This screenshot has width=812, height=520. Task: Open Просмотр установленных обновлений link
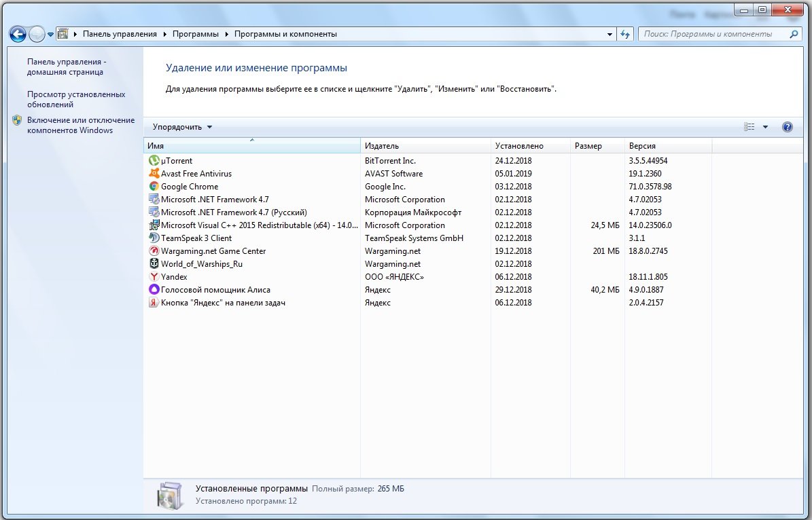point(76,99)
